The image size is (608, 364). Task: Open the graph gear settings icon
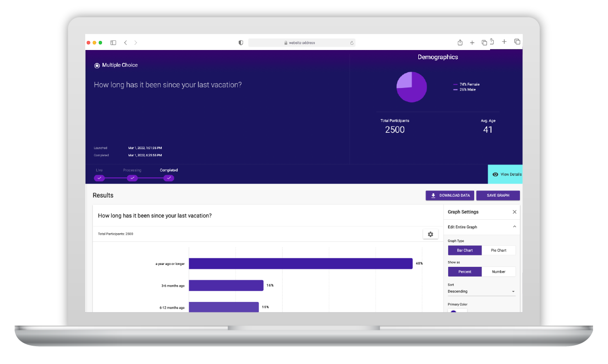click(430, 234)
